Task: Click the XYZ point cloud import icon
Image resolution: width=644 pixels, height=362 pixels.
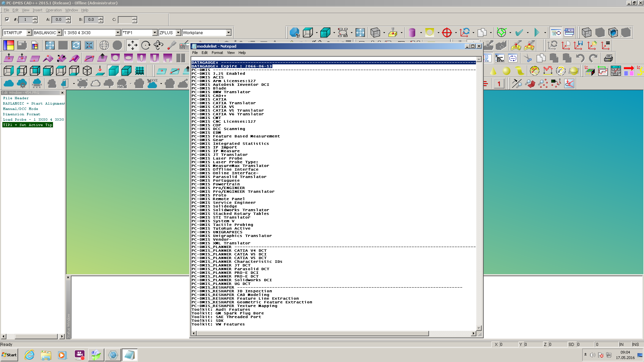Action: point(152,83)
